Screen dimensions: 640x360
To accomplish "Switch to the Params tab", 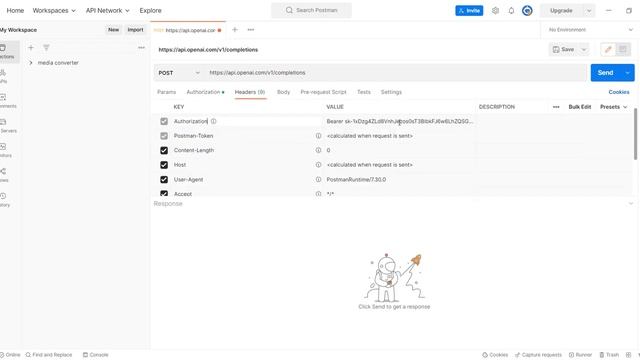I will point(167,92).
